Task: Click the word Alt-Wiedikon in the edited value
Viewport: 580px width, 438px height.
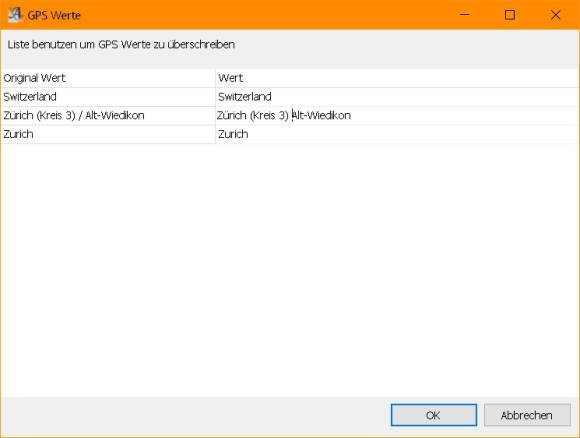Action: pos(321,115)
